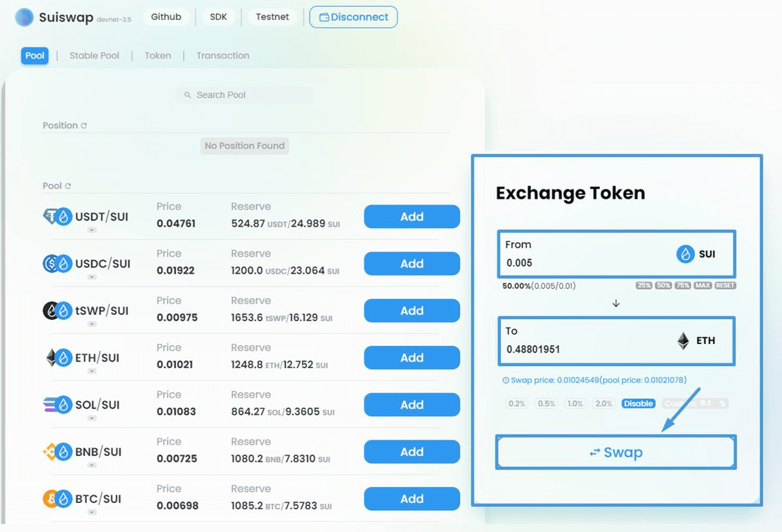Click the Custom slippage percent field
Screen dimensions: 782x532
coord(695,404)
